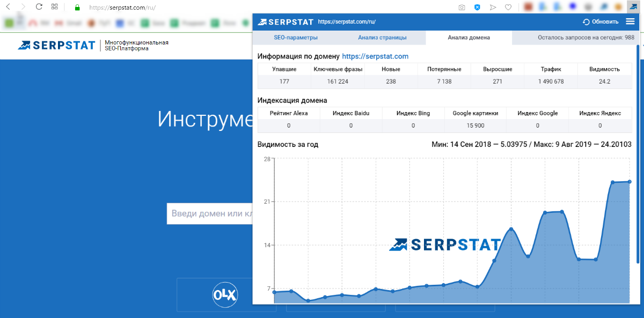Select the Анализ домена tab

point(469,38)
